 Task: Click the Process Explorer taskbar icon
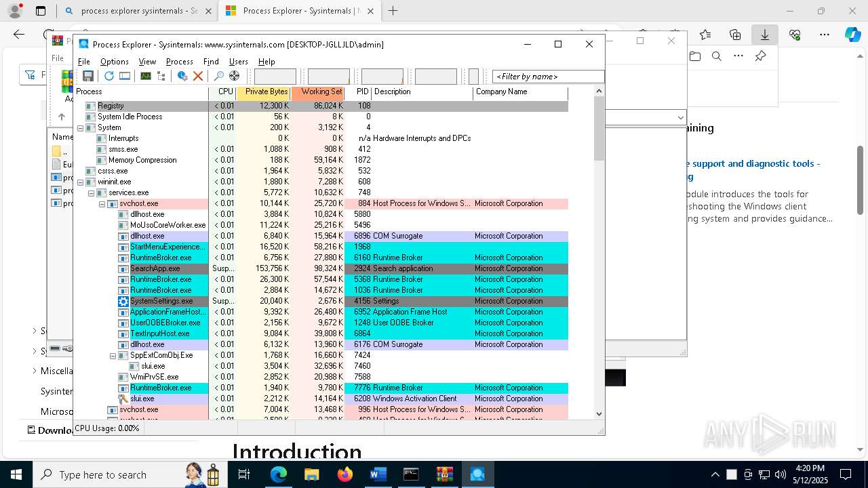coord(477,474)
